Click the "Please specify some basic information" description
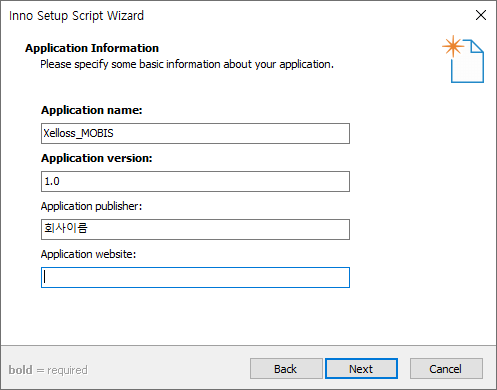Viewport: 497px width, 390px height. click(x=187, y=64)
